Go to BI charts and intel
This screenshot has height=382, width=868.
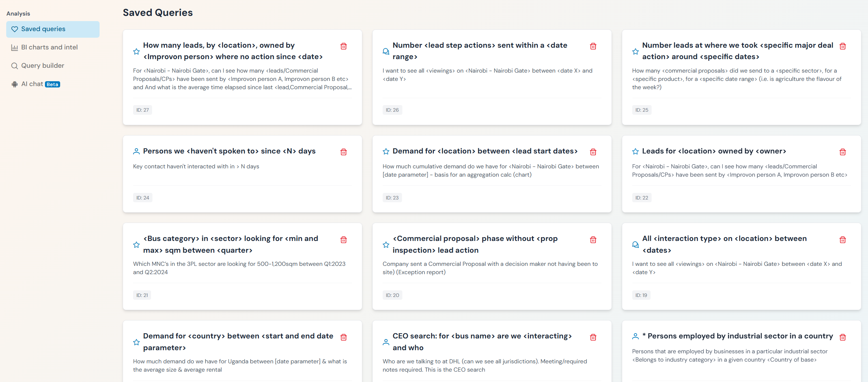(49, 47)
